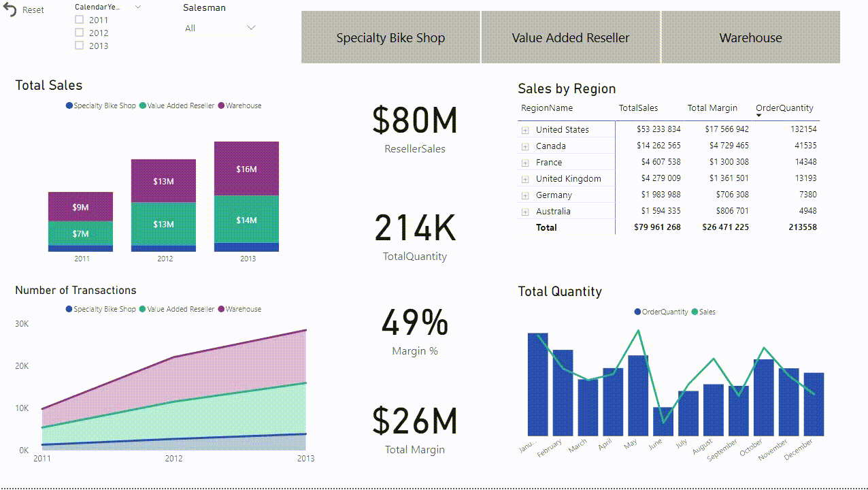Click the Warehouse legend swatch in Total Sales

(221, 105)
